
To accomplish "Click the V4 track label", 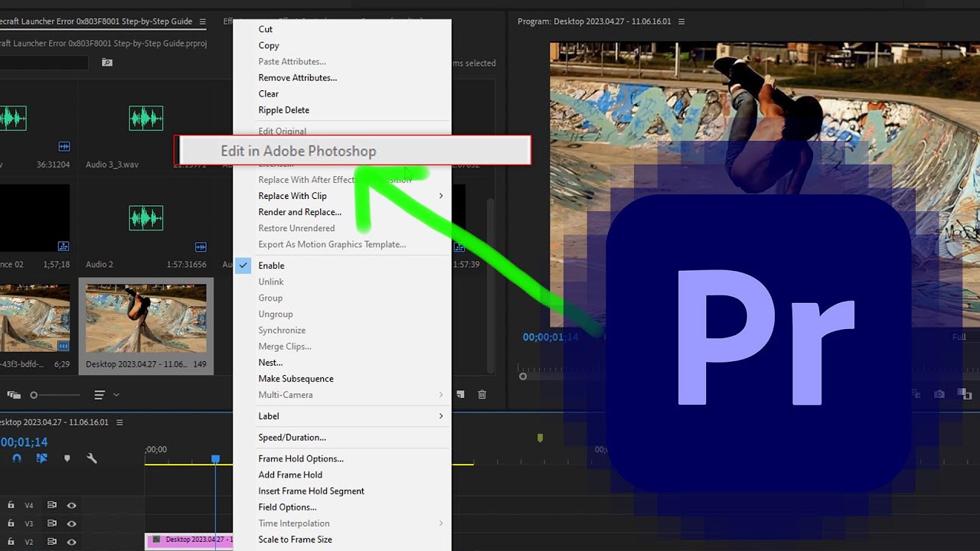I will [x=29, y=505].
